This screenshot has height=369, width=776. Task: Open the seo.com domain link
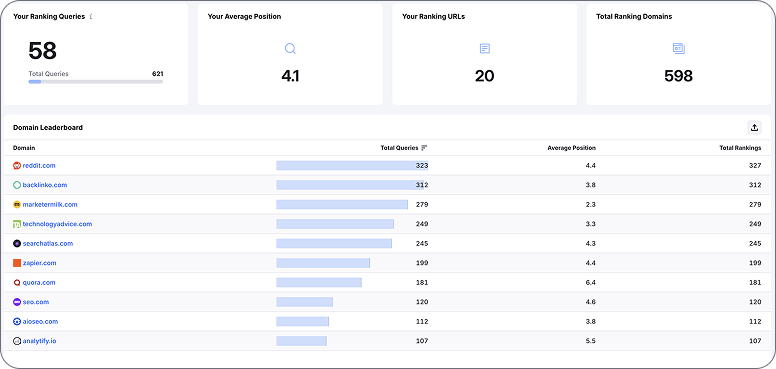coord(36,302)
